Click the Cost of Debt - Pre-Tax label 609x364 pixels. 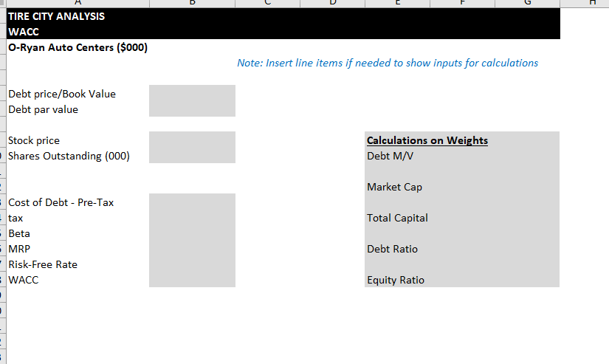[x=61, y=202]
